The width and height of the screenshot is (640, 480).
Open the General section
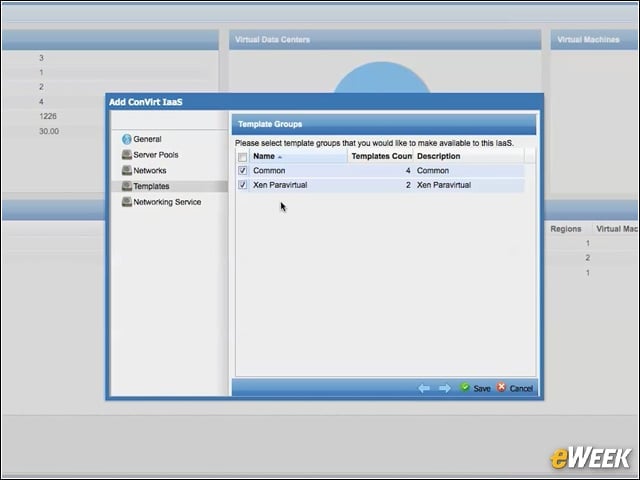(147, 139)
